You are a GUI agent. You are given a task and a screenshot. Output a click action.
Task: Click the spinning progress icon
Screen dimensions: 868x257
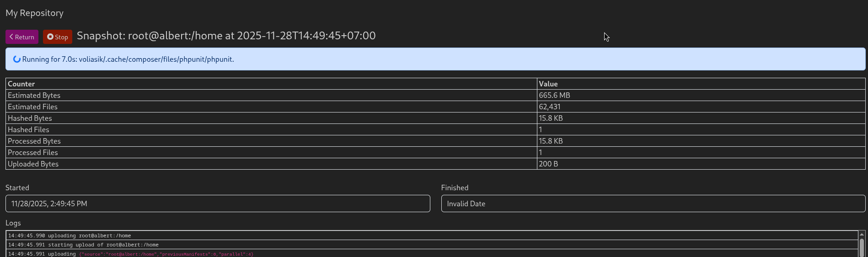pos(17,59)
